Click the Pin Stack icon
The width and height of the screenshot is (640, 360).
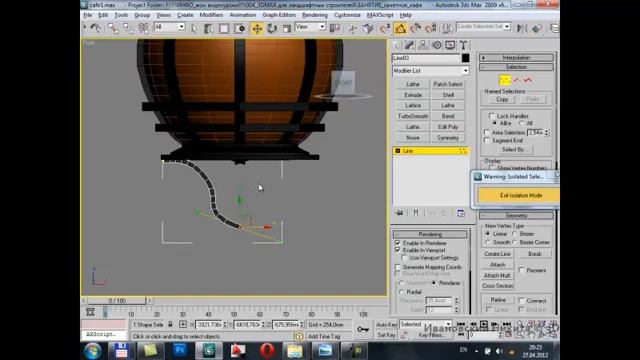coord(399,213)
